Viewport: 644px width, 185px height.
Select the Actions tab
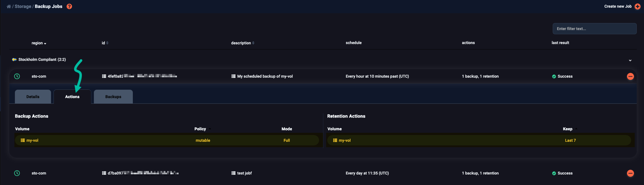click(72, 97)
